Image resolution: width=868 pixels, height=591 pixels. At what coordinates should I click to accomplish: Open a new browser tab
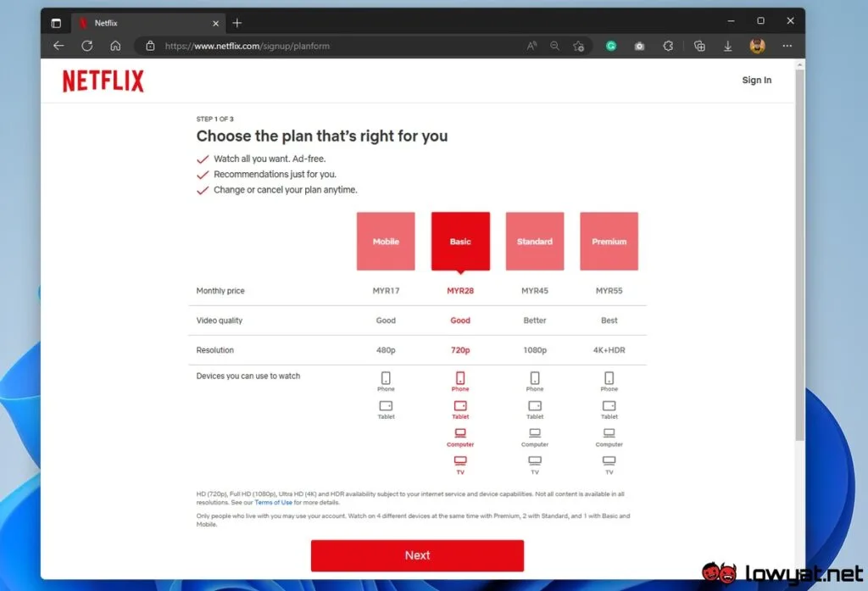point(237,23)
